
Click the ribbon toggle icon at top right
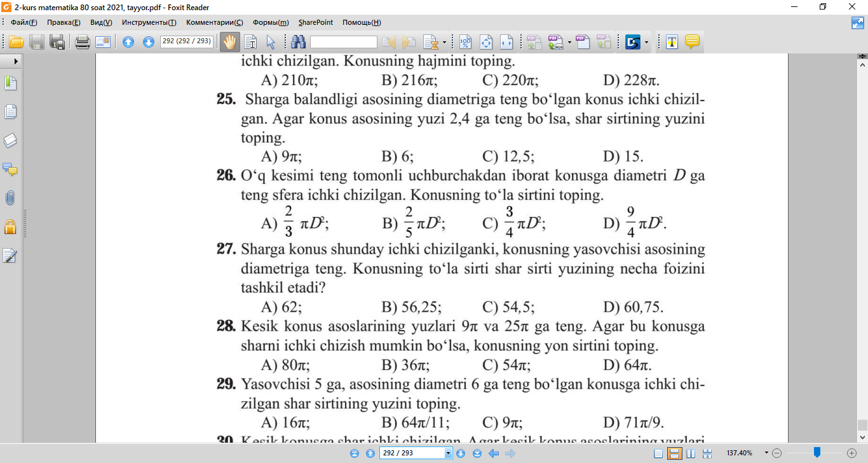click(x=858, y=23)
